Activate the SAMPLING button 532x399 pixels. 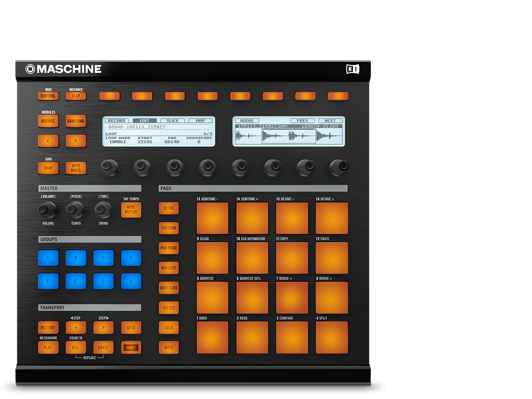click(76, 121)
